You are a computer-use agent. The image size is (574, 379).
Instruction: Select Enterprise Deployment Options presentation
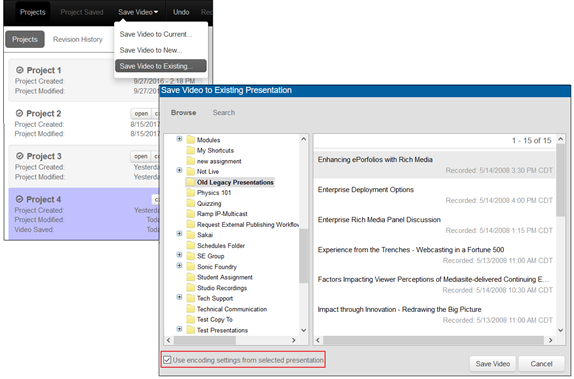(435, 195)
